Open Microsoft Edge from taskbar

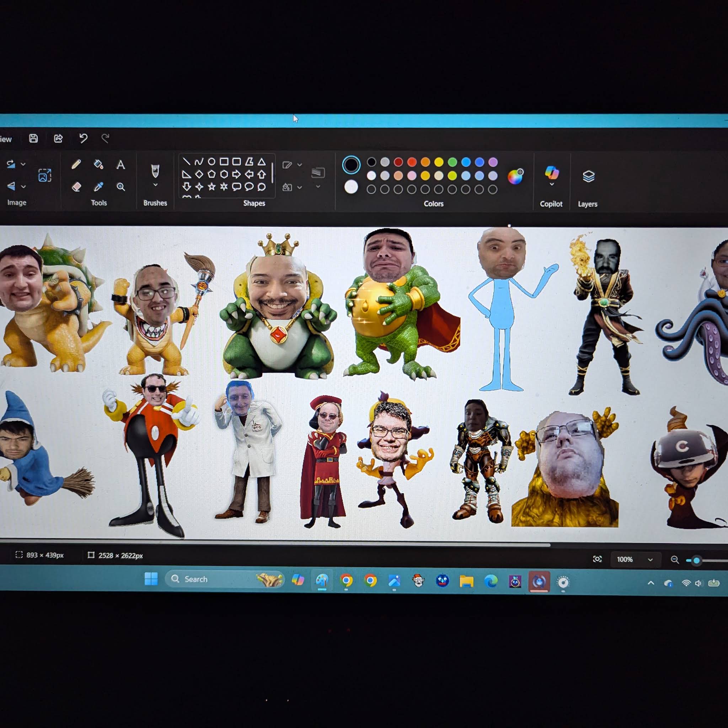coord(491,582)
